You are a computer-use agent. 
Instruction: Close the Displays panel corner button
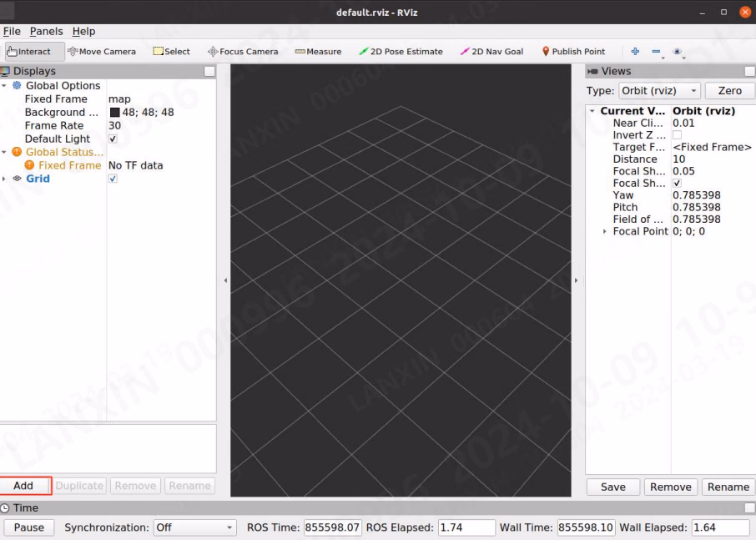point(209,71)
